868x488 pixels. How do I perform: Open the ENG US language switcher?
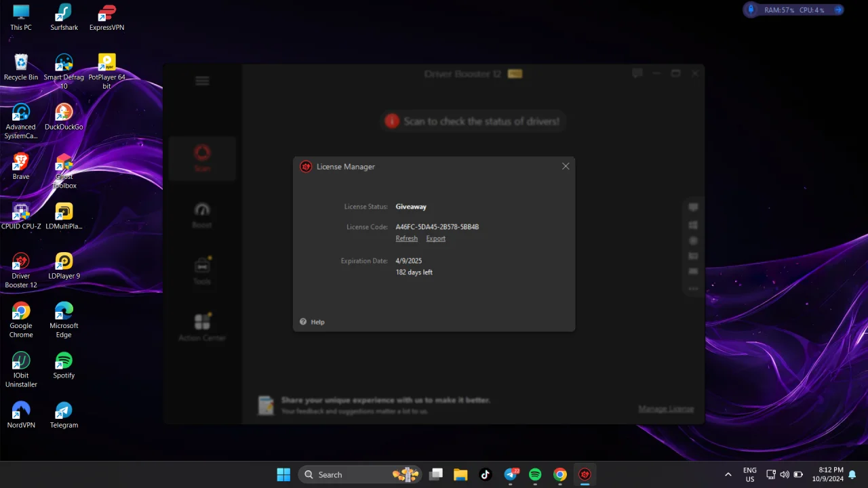(750, 474)
